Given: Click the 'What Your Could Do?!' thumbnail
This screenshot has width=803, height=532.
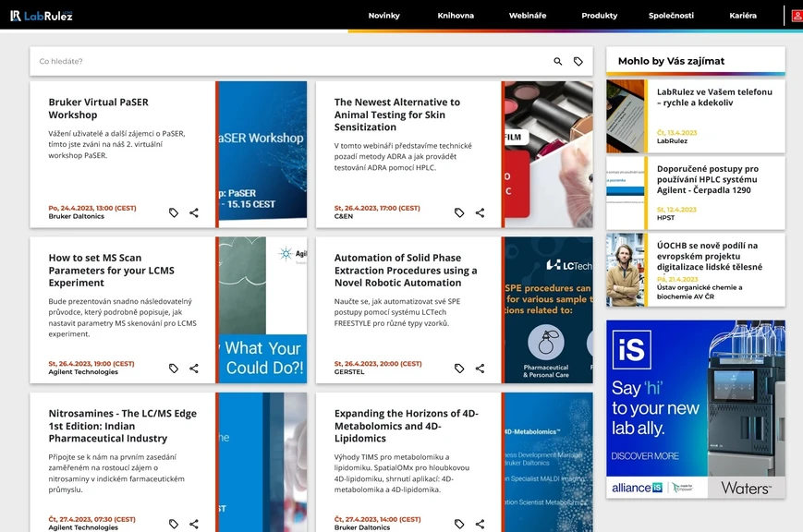Looking at the screenshot, I should tap(262, 309).
